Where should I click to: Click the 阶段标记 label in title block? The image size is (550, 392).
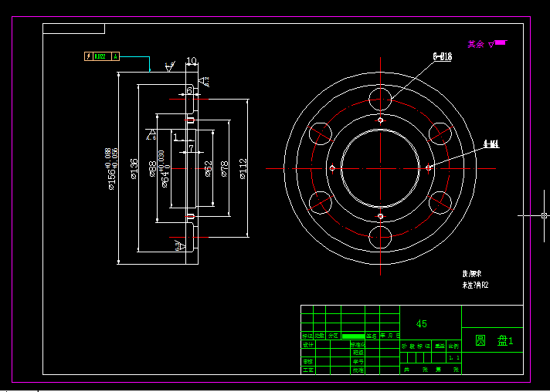pyautogui.click(x=416, y=346)
